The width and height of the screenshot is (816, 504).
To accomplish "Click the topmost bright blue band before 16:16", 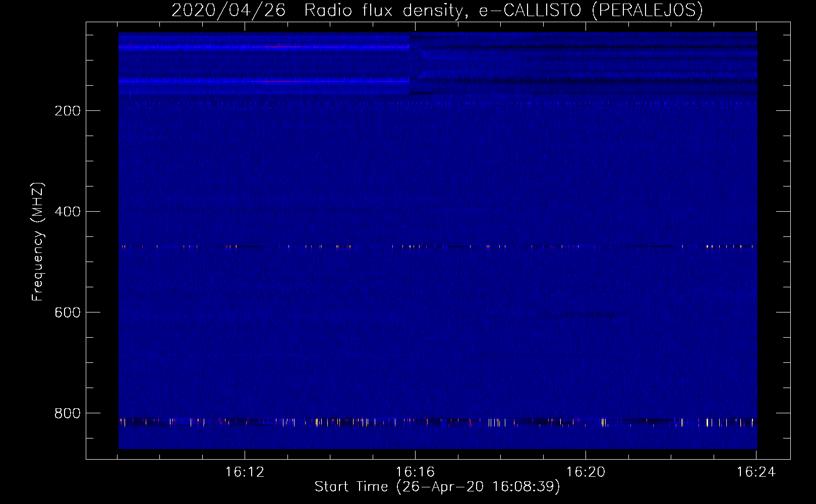I will point(262,47).
